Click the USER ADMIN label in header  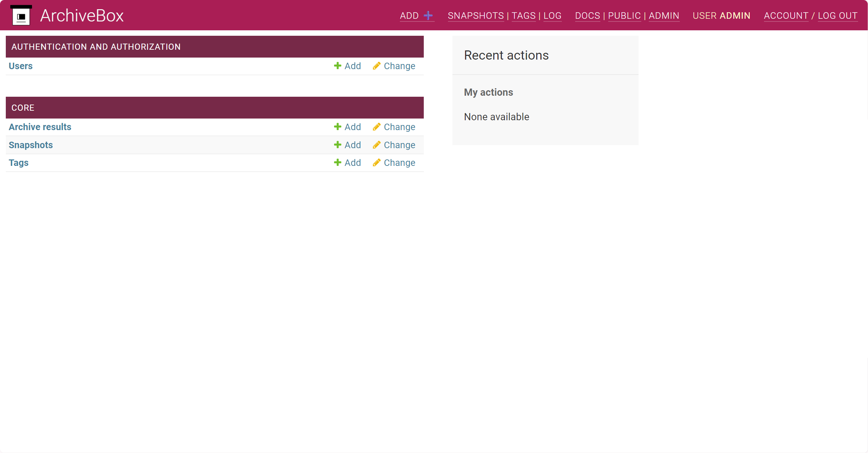[721, 16]
